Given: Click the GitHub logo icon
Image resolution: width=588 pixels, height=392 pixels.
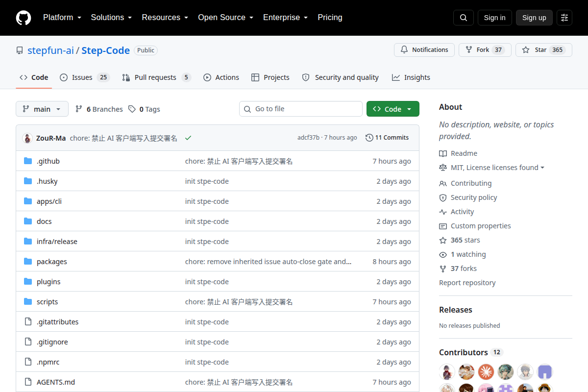Looking at the screenshot, I should (x=24, y=18).
